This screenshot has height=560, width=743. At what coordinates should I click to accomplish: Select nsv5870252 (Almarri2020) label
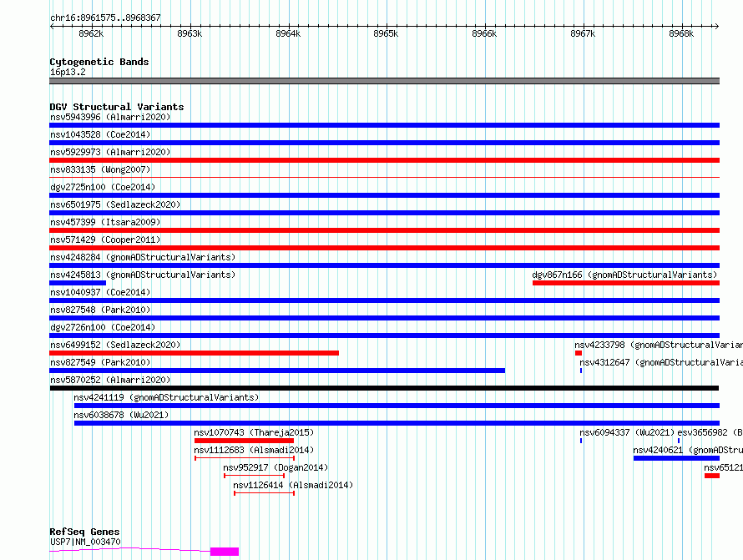pos(110,380)
